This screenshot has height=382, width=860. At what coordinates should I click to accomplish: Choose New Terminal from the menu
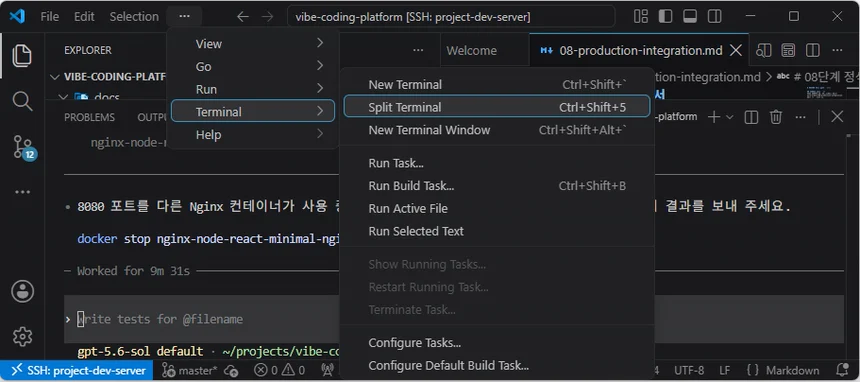pyautogui.click(x=497, y=85)
